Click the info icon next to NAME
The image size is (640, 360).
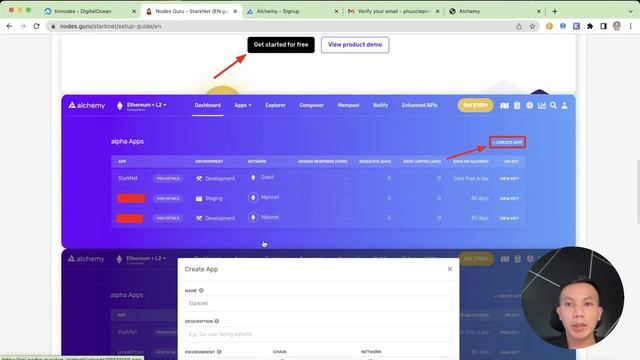tap(201, 291)
